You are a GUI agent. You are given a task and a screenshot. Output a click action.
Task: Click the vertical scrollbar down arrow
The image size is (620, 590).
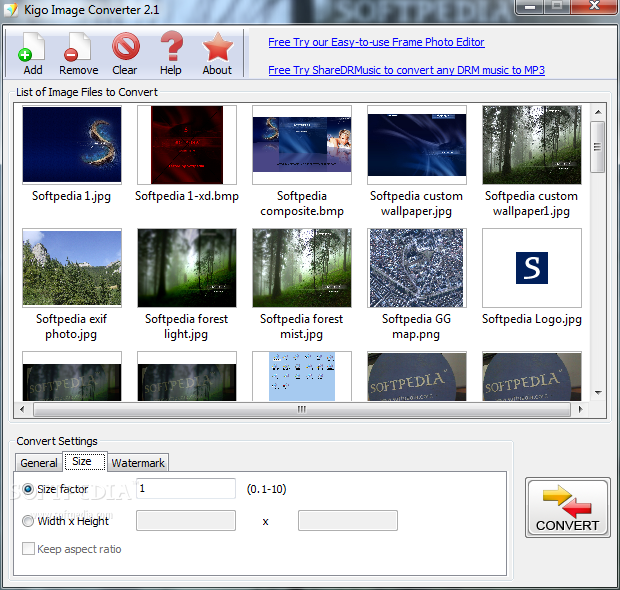point(598,393)
